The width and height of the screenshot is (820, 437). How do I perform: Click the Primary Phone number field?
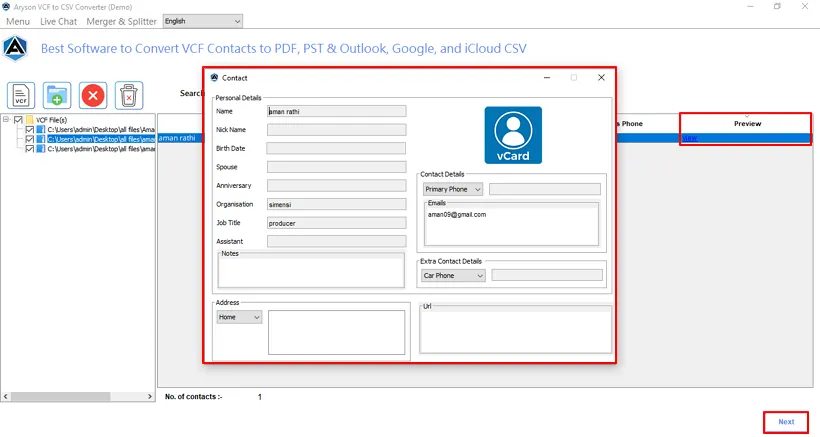tap(544, 189)
